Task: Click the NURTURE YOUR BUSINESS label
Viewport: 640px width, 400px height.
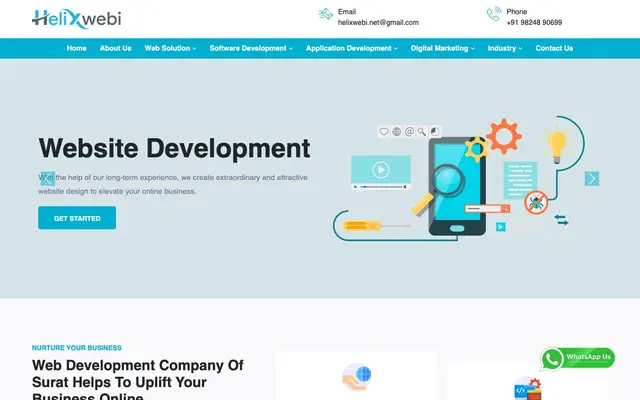Action: (x=77, y=348)
